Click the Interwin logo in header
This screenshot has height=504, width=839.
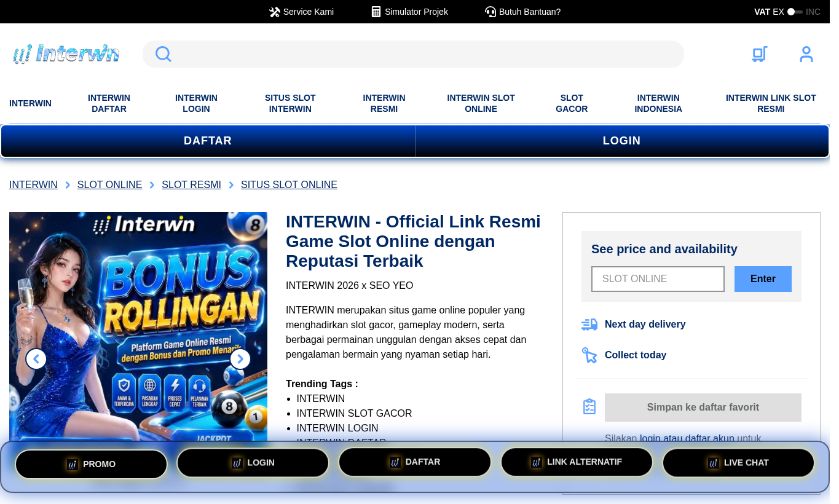point(66,54)
